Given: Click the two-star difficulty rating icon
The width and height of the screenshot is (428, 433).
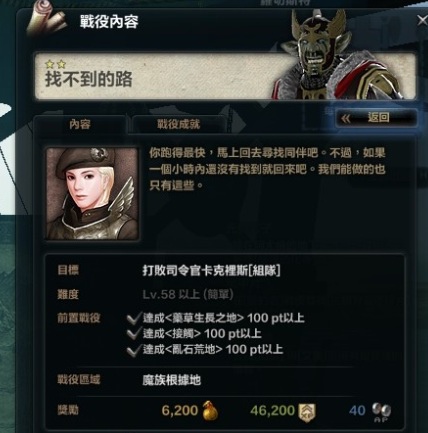Looking at the screenshot, I should 56,64.
